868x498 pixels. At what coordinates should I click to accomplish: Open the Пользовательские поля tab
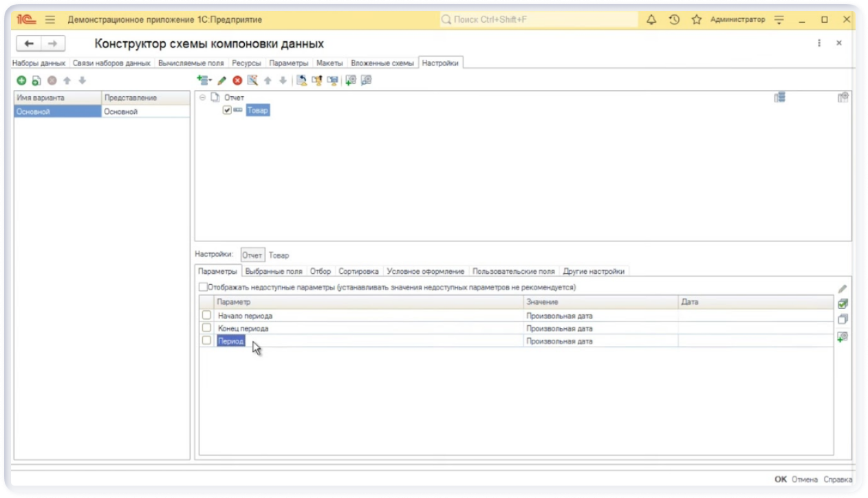[514, 272]
